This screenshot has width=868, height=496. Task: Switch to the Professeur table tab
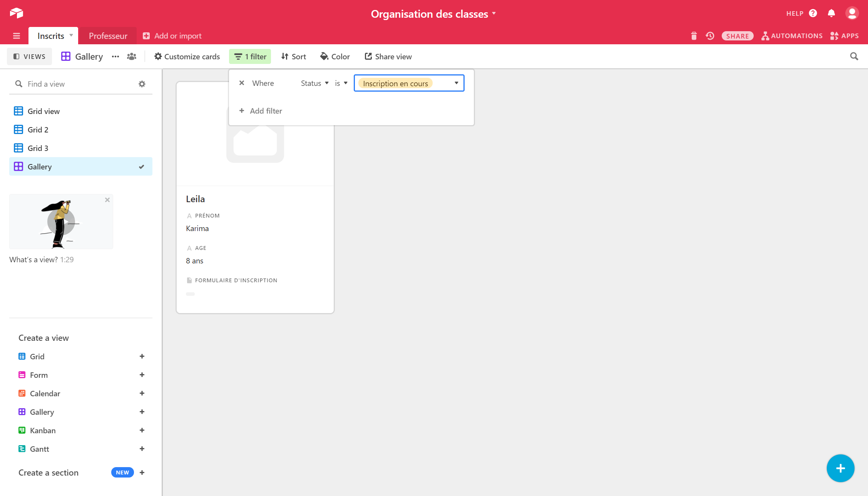pyautogui.click(x=108, y=36)
